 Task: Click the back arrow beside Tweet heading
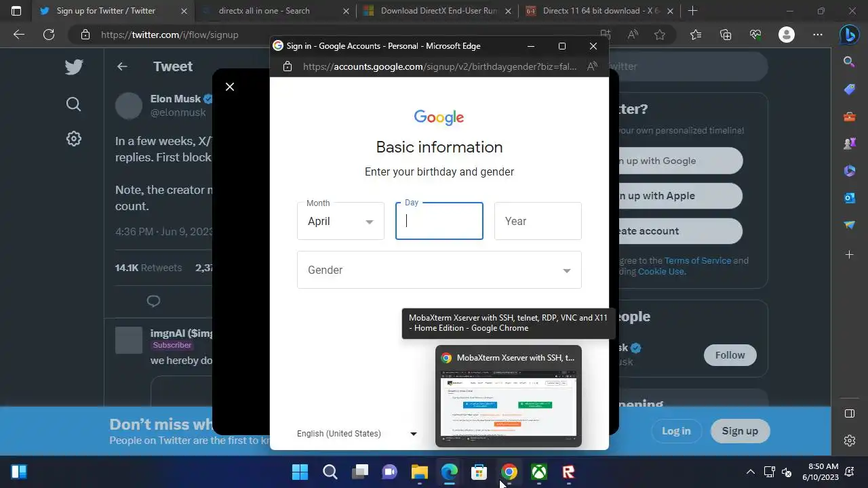pyautogui.click(x=122, y=66)
